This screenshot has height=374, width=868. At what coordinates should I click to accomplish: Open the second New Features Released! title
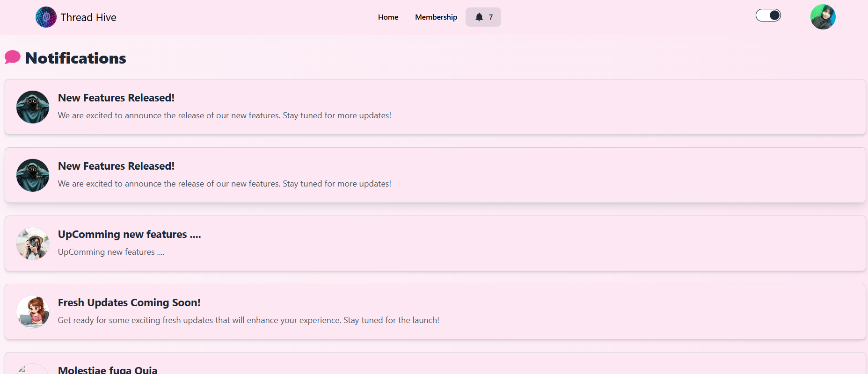click(116, 166)
